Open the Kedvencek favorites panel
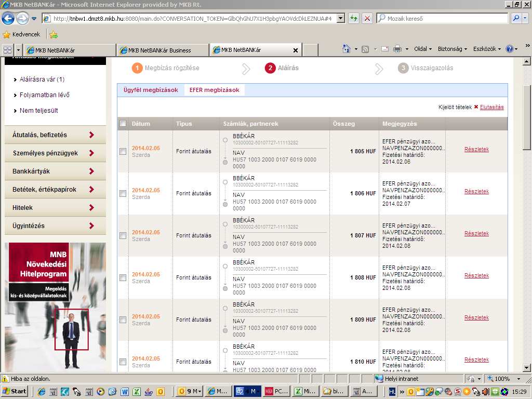 [22, 34]
